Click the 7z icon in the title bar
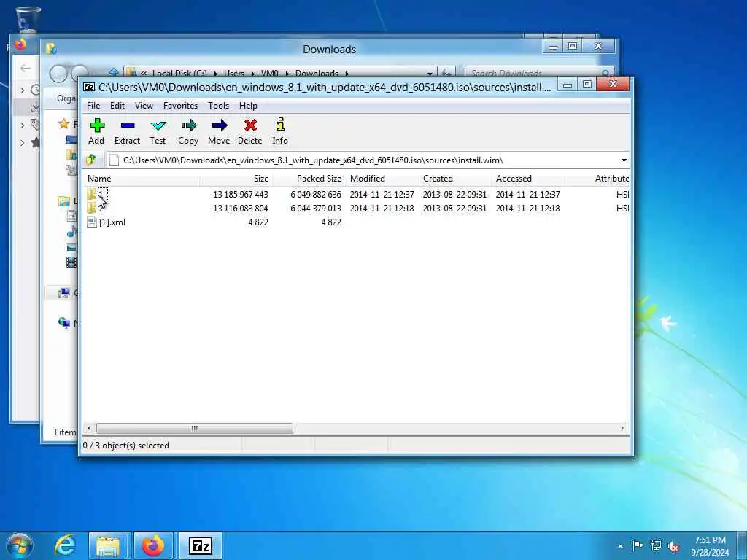The width and height of the screenshot is (747, 560). click(x=89, y=87)
